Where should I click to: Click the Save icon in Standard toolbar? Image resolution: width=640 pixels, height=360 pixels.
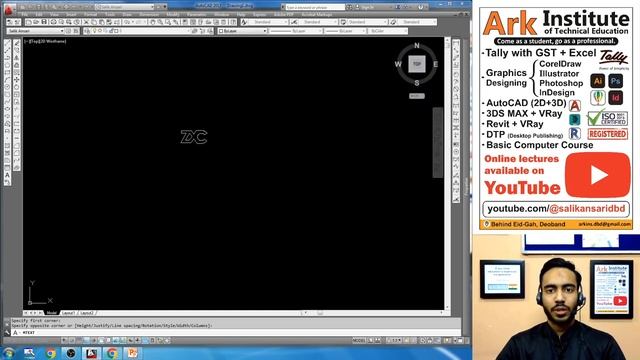pos(44,22)
